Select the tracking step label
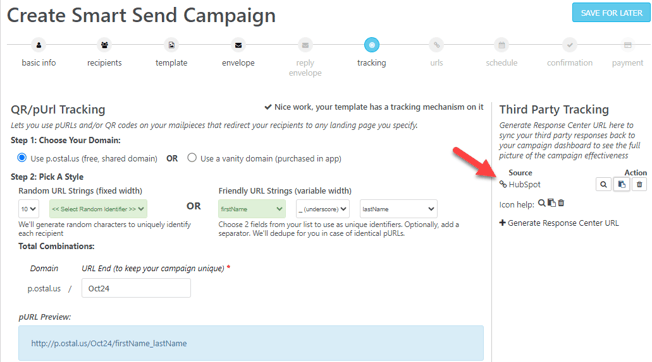The image size is (652, 362). [x=371, y=63]
